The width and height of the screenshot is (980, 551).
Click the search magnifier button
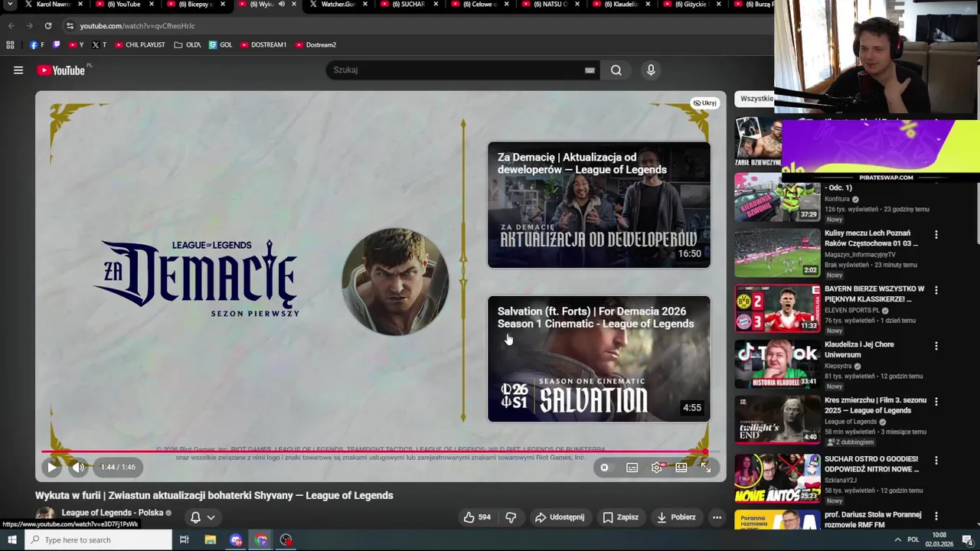pyautogui.click(x=616, y=70)
